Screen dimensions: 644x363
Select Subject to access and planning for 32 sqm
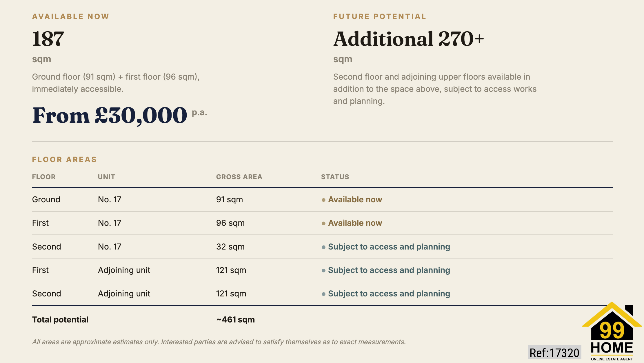[389, 247]
